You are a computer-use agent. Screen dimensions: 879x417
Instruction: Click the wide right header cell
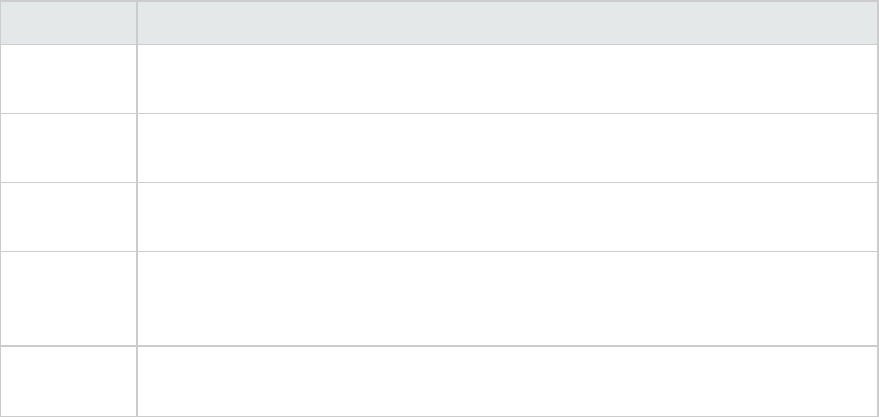point(507,22)
